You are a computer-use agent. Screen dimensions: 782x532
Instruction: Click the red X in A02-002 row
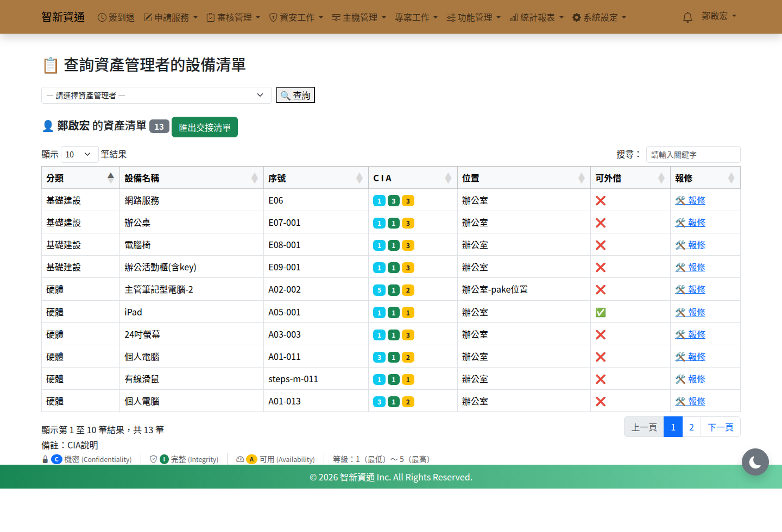tap(601, 290)
